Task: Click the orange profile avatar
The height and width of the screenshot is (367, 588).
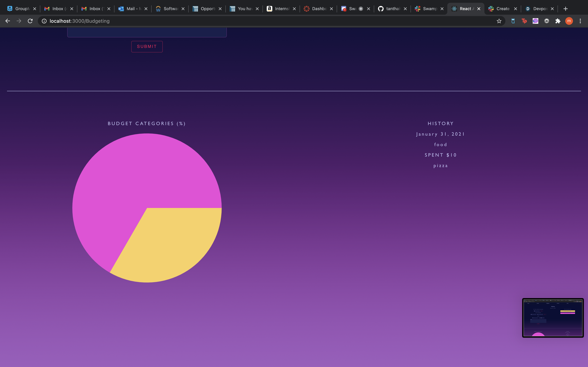Action: point(569,21)
